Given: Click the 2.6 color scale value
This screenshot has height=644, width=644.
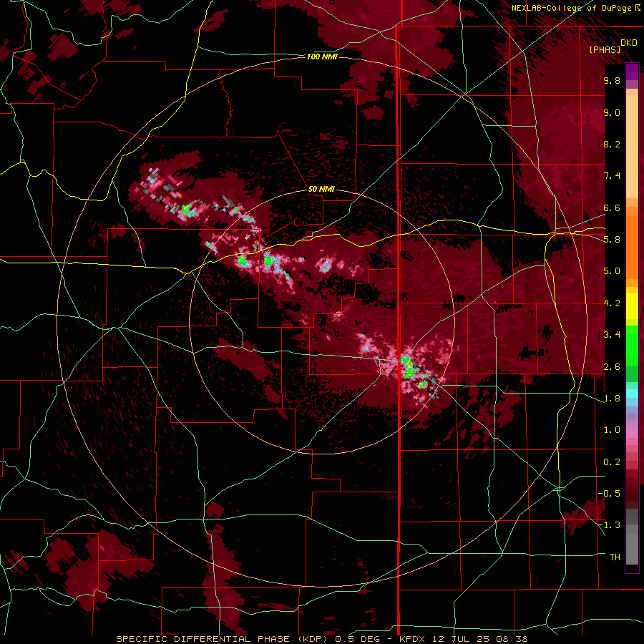Looking at the screenshot, I should [x=612, y=367].
